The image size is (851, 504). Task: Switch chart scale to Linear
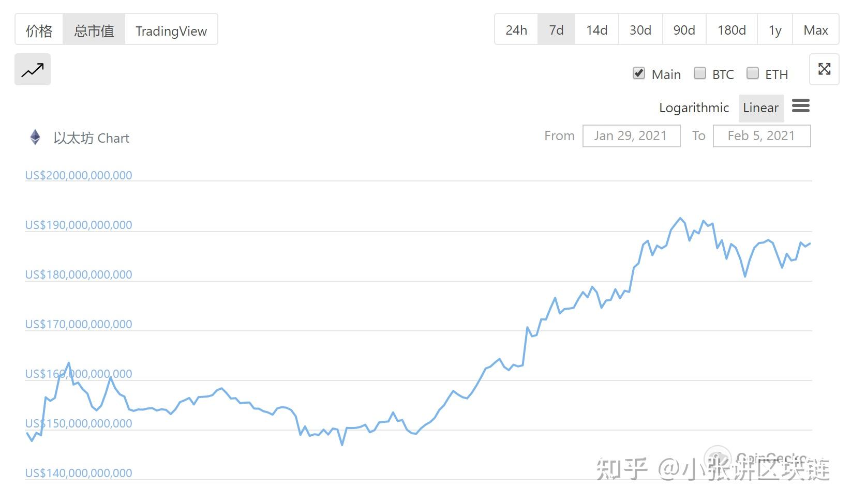pos(761,108)
